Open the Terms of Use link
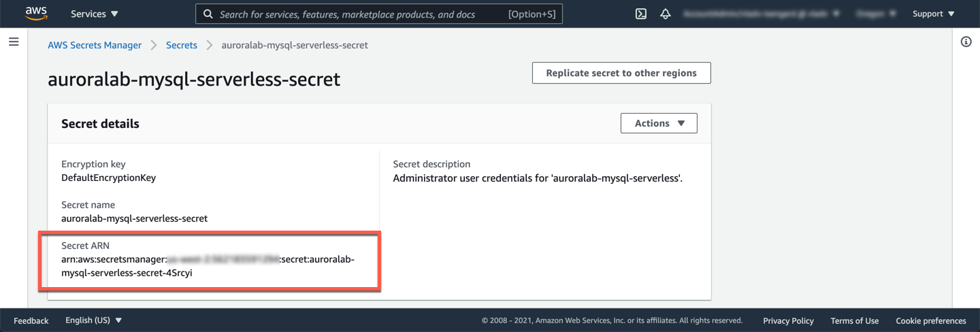This screenshot has width=980, height=332. click(854, 320)
